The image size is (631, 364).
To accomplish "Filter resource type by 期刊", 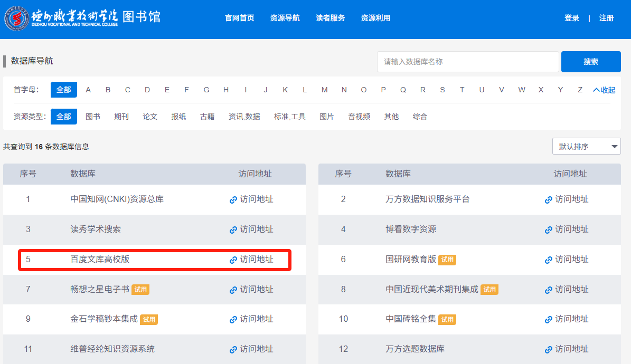I will [121, 117].
